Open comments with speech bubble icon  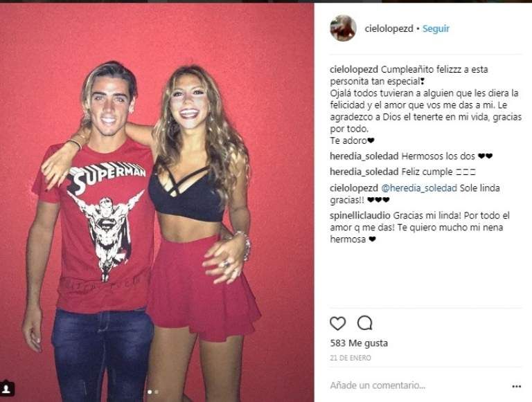tap(365, 323)
